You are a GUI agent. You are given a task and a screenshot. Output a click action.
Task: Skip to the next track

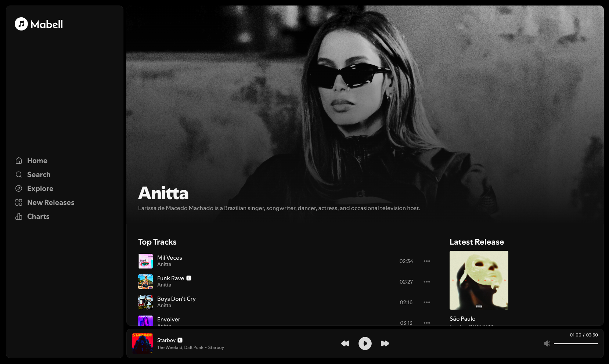tap(385, 343)
